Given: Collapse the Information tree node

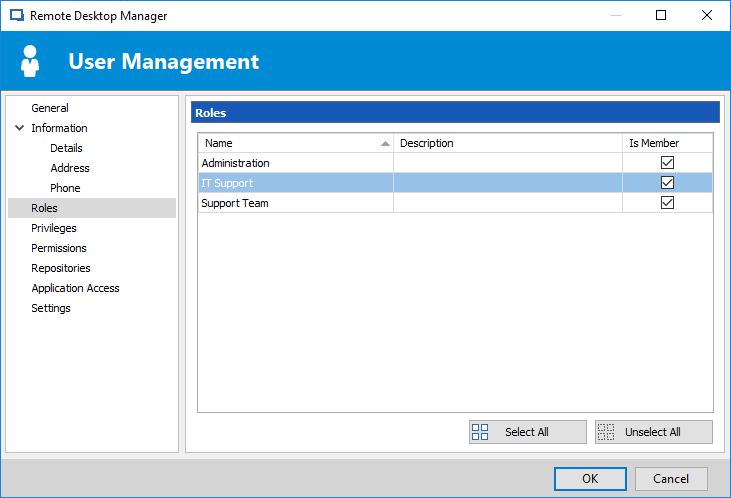Looking at the screenshot, I should [x=20, y=128].
